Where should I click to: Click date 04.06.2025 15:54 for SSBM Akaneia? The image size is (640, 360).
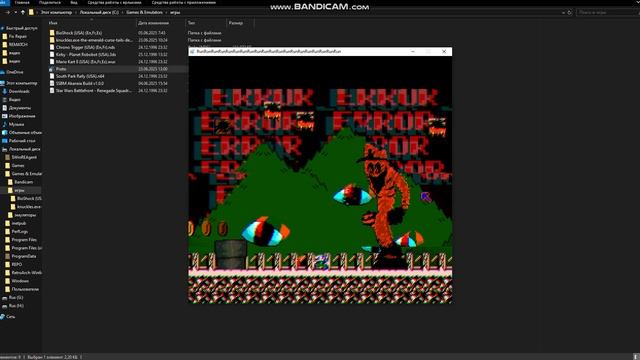(153, 84)
